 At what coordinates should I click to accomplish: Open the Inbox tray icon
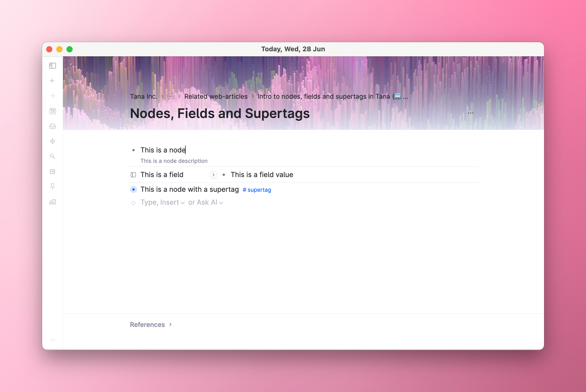52,126
